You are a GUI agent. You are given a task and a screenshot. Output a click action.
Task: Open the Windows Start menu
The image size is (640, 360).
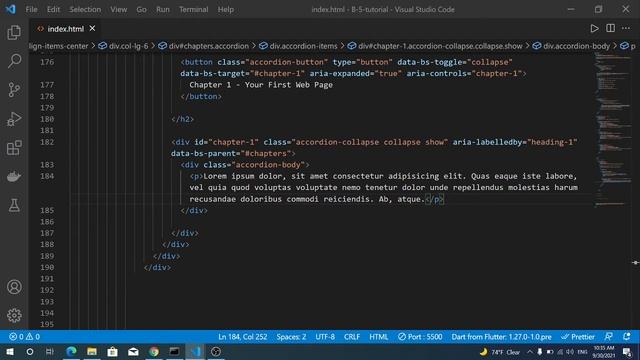[9, 351]
